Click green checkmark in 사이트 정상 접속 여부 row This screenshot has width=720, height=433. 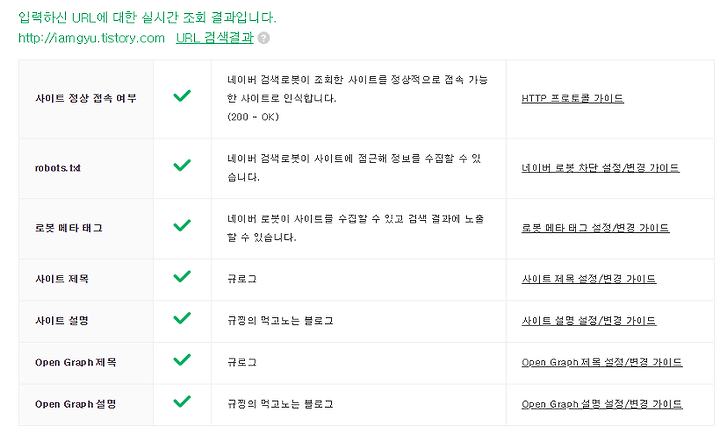pos(182,96)
